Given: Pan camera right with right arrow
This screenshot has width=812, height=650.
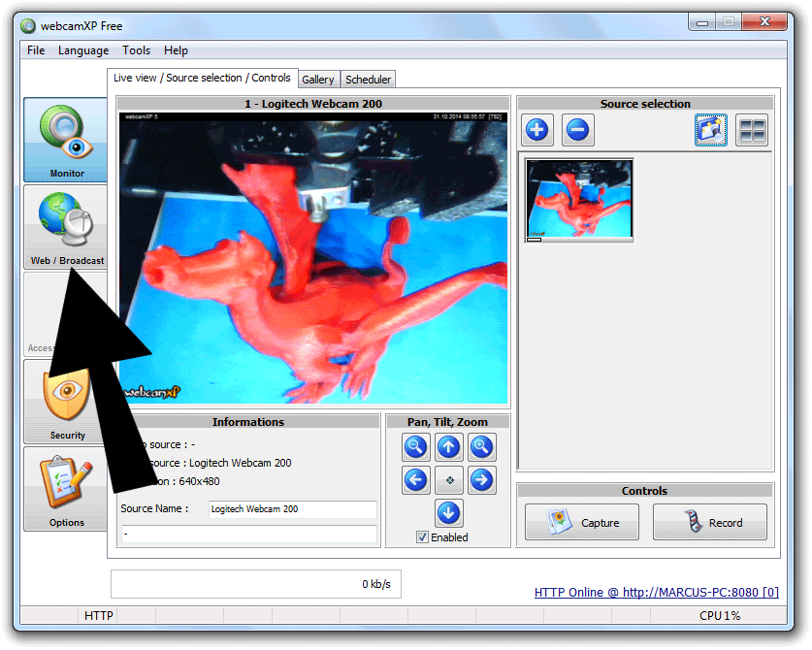Looking at the screenshot, I should pyautogui.click(x=482, y=480).
